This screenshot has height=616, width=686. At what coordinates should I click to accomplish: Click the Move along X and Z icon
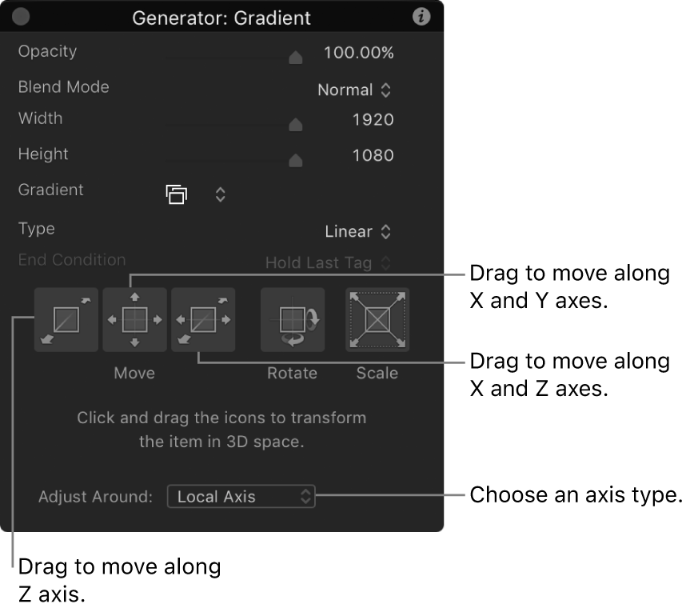click(x=203, y=319)
